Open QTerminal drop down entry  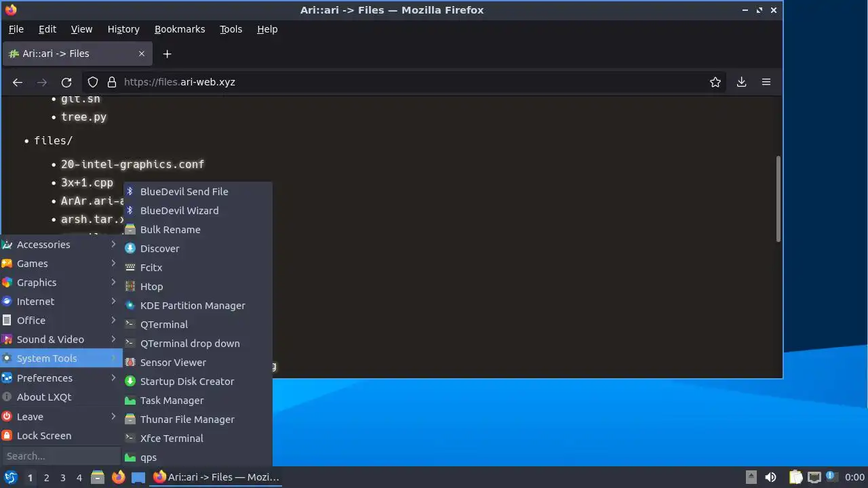[197, 344]
